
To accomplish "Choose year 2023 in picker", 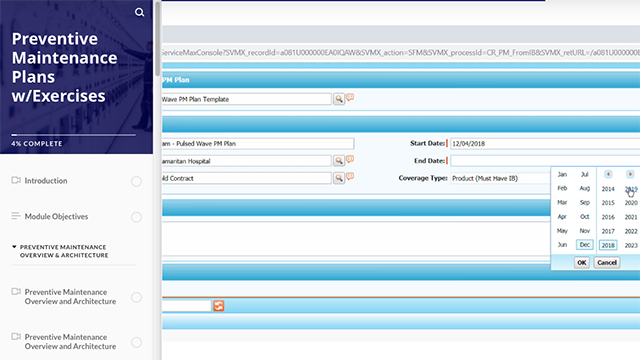I will pyautogui.click(x=631, y=245).
